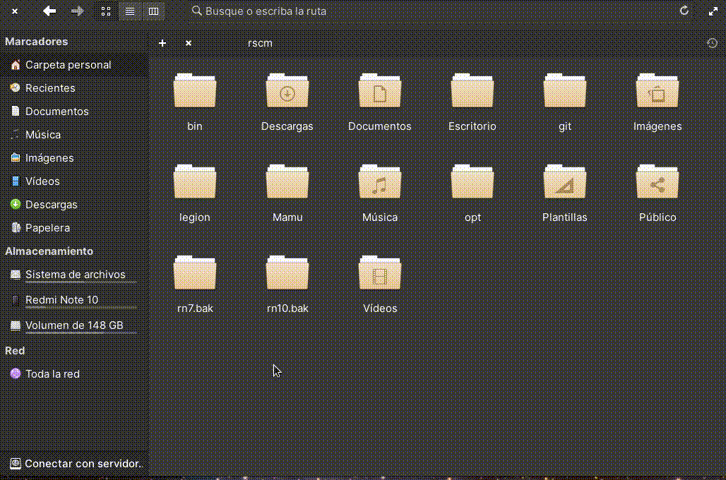Select the Escritorio folder icon
This screenshot has width=726, height=480.
[x=472, y=91]
